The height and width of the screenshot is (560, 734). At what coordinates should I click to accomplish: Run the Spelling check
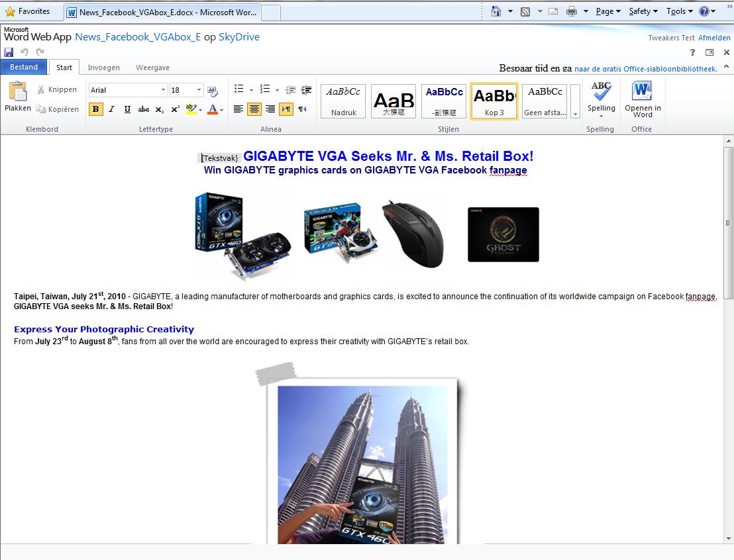pos(601,98)
